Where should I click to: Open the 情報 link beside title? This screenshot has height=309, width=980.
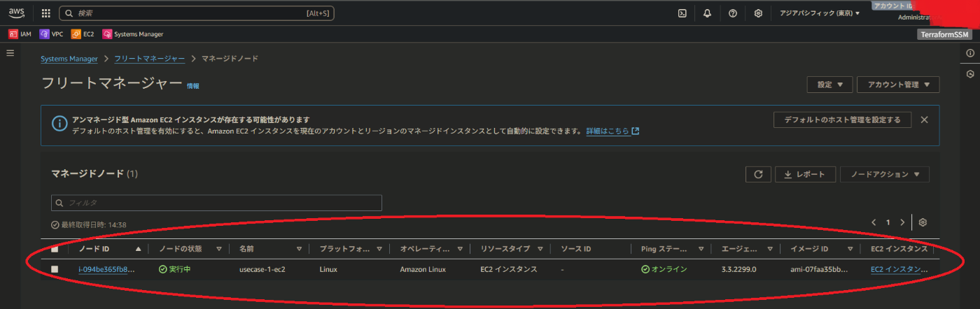coord(193,86)
